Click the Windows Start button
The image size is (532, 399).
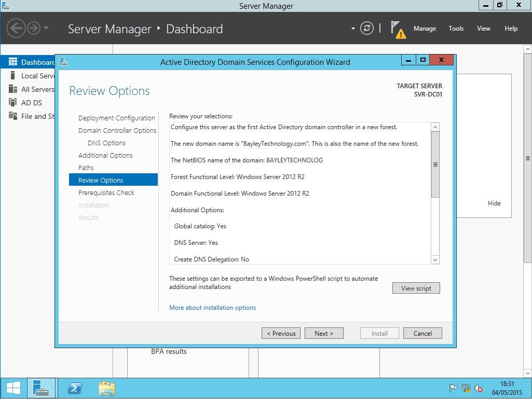point(13,388)
